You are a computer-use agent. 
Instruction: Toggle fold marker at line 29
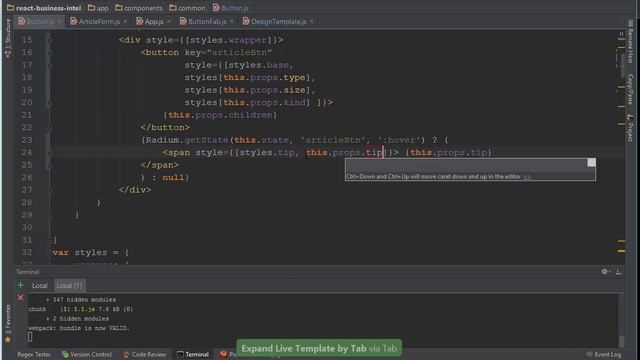click(x=49, y=215)
